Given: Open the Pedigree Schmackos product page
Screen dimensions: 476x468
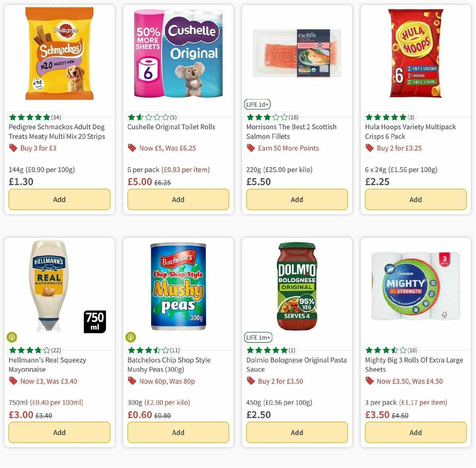Looking at the screenshot, I should coord(57,131).
